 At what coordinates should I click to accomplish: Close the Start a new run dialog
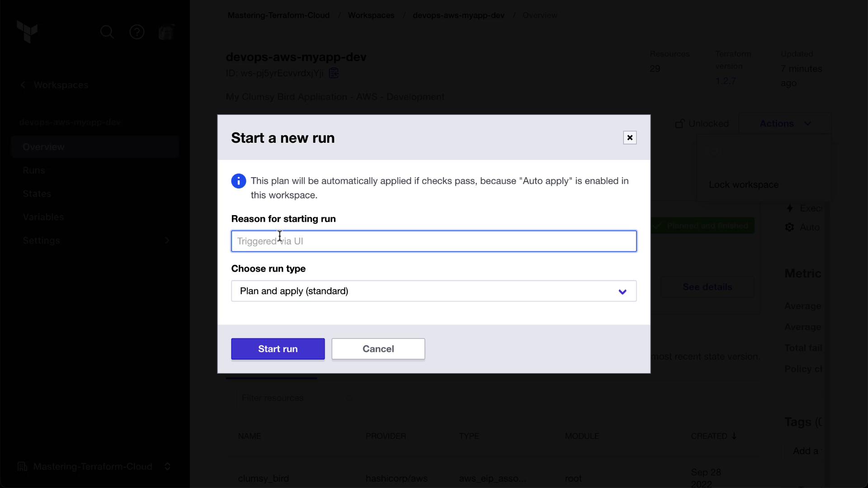(630, 138)
